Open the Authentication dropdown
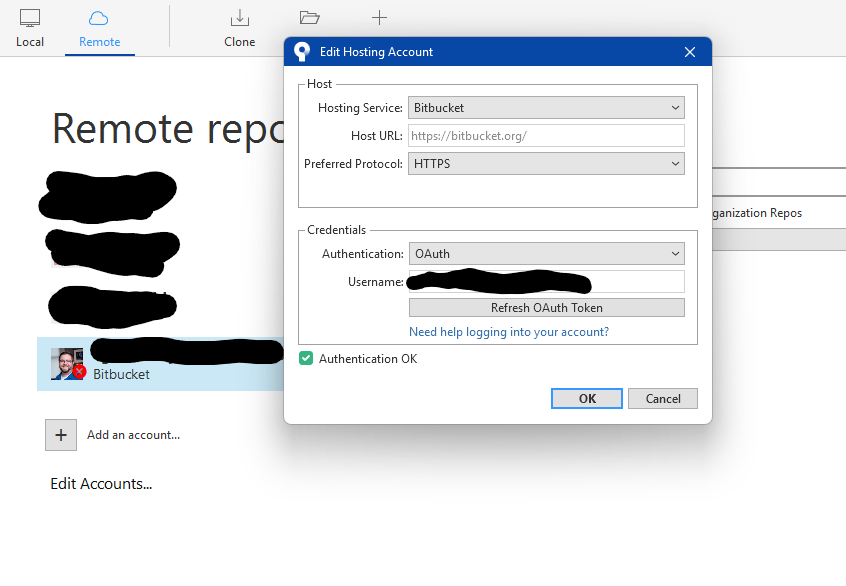The width and height of the screenshot is (846, 586). pyautogui.click(x=547, y=254)
